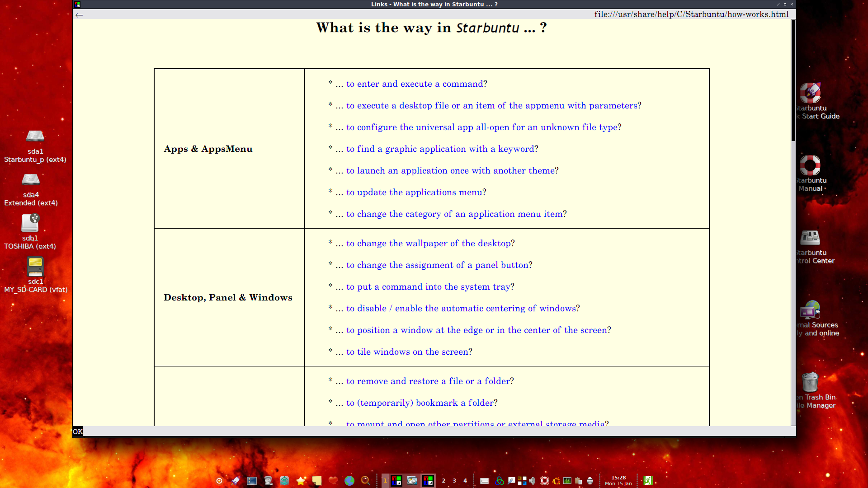Click the URL address text in Links browser
This screenshot has width=868, height=488.
pyautogui.click(x=691, y=14)
